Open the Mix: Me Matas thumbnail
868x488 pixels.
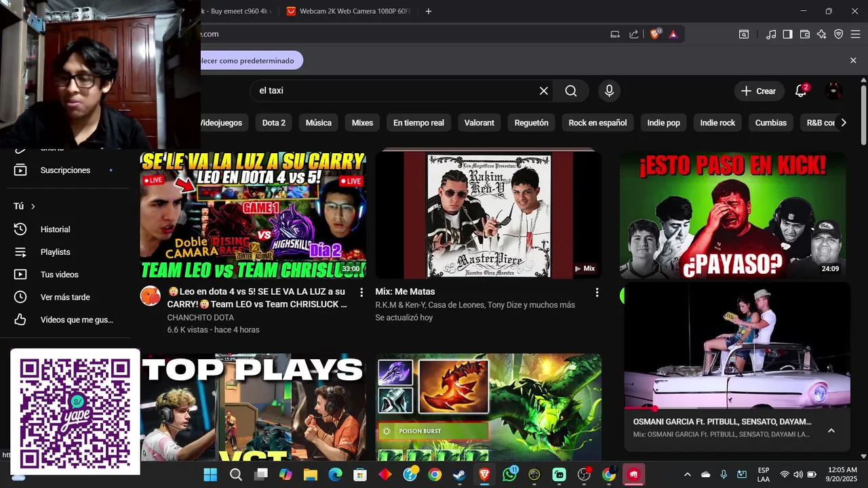(x=488, y=215)
